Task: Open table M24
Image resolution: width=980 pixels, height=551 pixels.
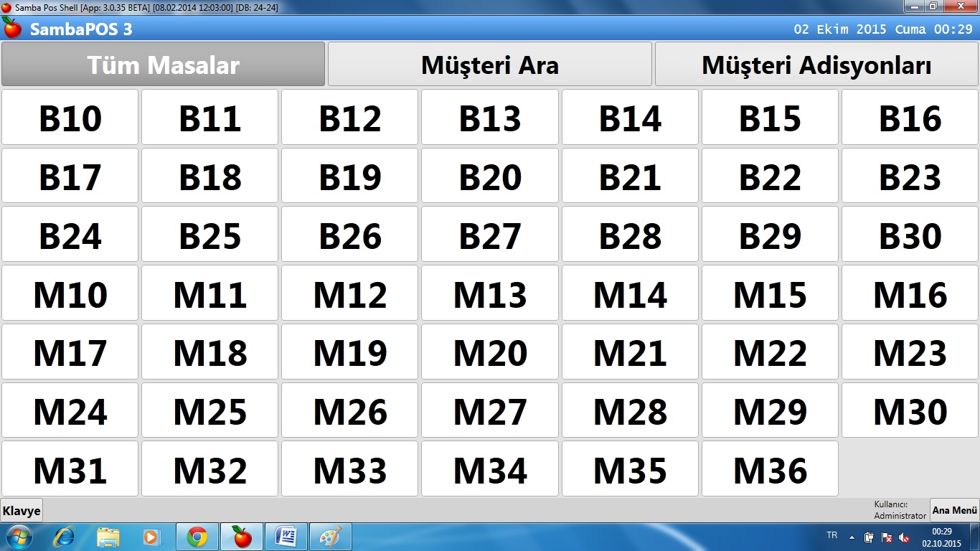Action: tap(70, 410)
